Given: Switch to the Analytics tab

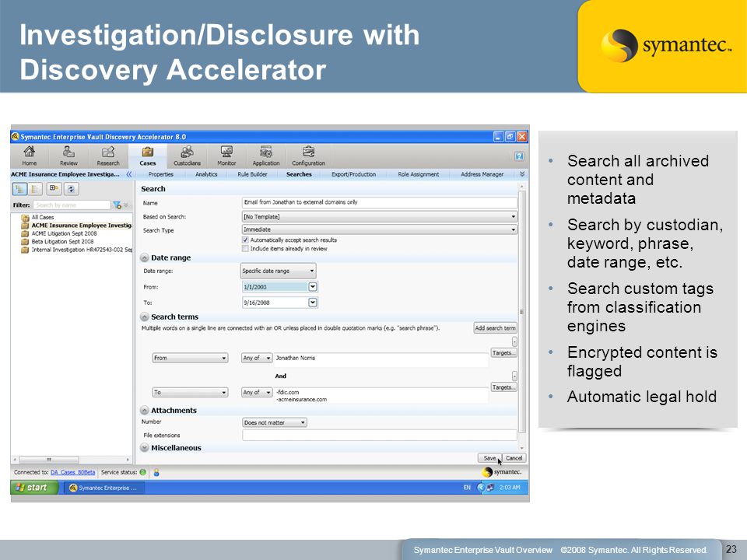Looking at the screenshot, I should [x=206, y=174].
